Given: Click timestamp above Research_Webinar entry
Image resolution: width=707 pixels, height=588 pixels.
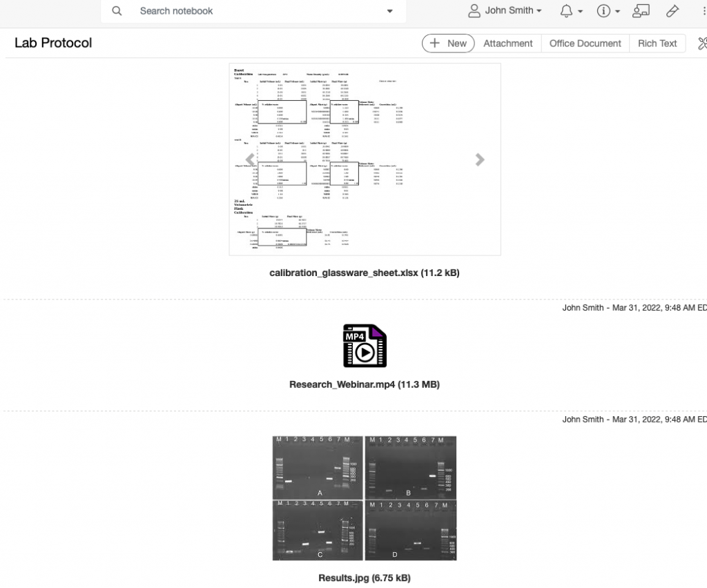Looking at the screenshot, I should point(635,308).
